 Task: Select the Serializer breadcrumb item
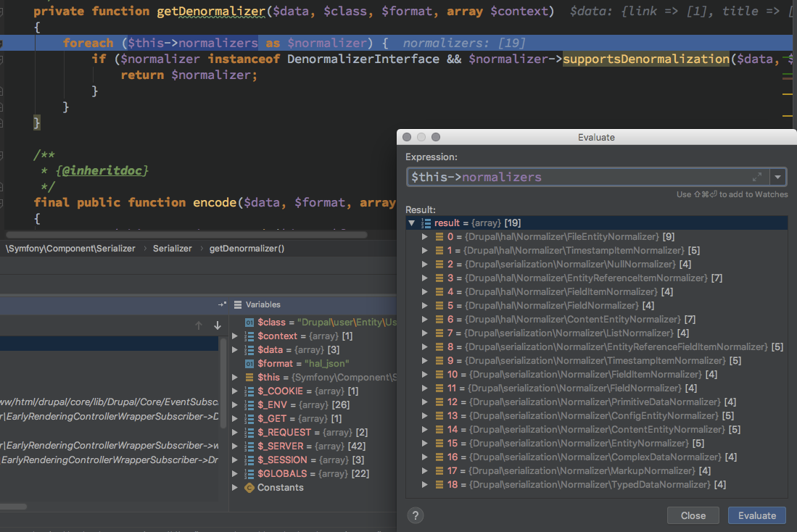(x=172, y=249)
